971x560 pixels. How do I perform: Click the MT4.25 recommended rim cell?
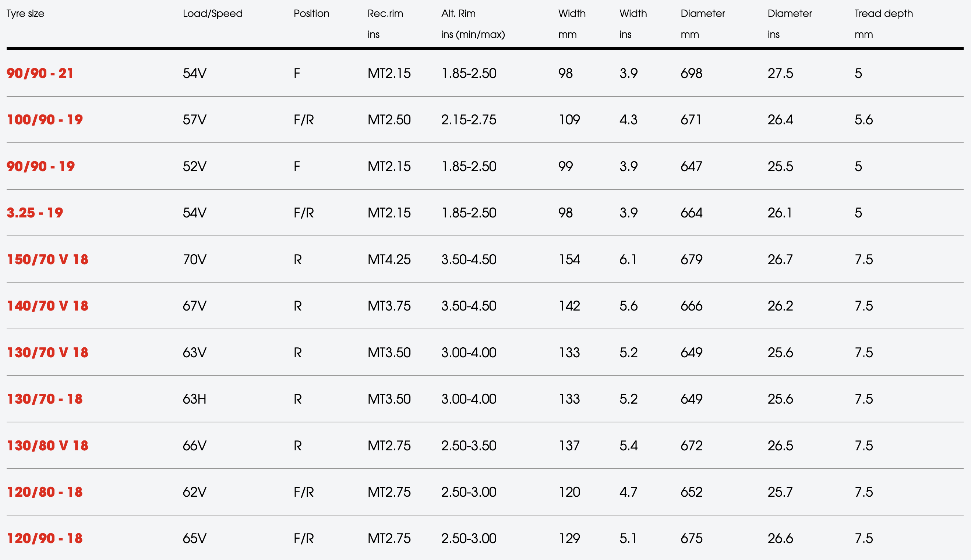click(389, 259)
